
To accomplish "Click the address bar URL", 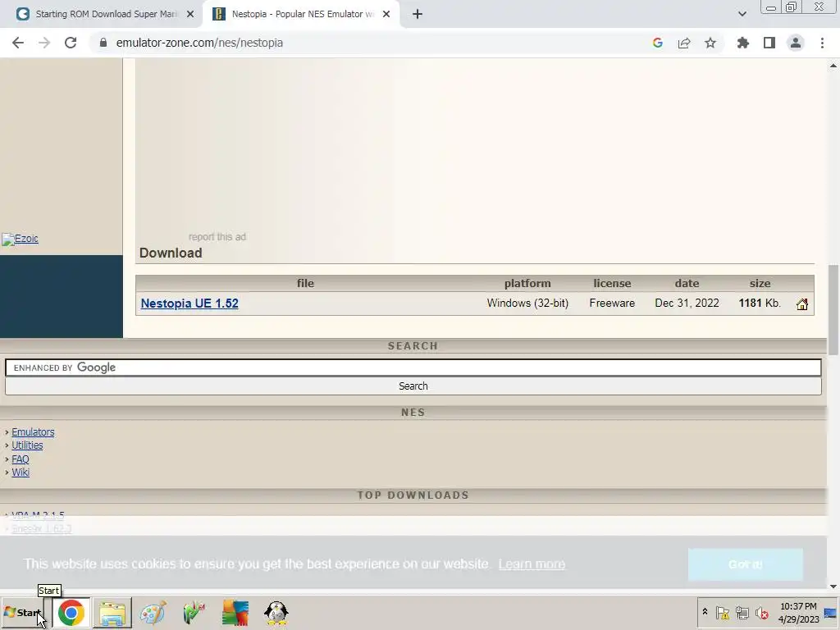I will [x=199, y=43].
